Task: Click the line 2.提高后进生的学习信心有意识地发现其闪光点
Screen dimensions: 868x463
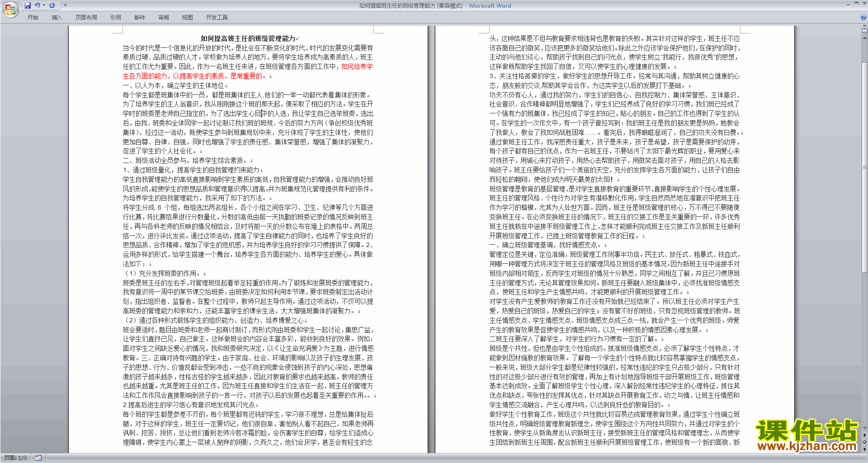Action: (x=189, y=405)
